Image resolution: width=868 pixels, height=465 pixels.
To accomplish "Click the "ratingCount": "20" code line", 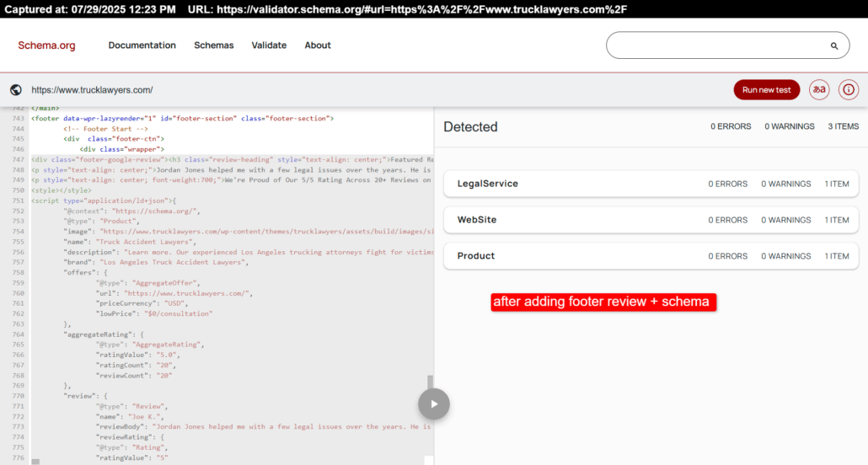I will (x=137, y=366).
